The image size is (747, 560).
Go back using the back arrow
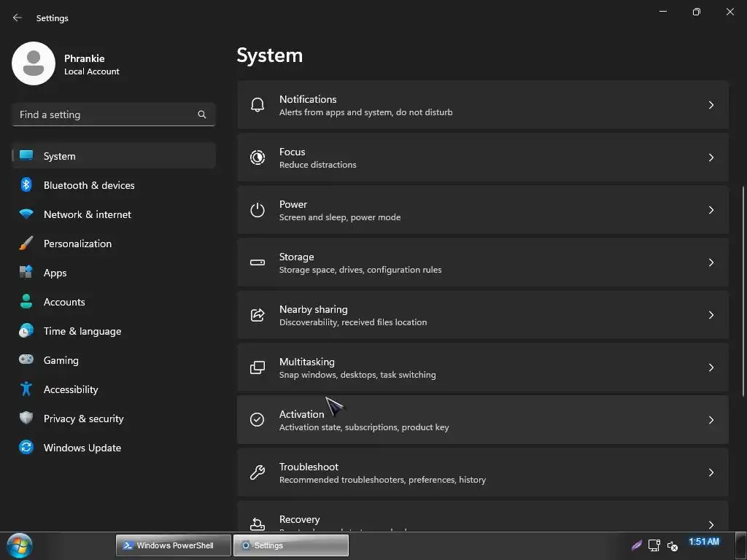[x=18, y=18]
